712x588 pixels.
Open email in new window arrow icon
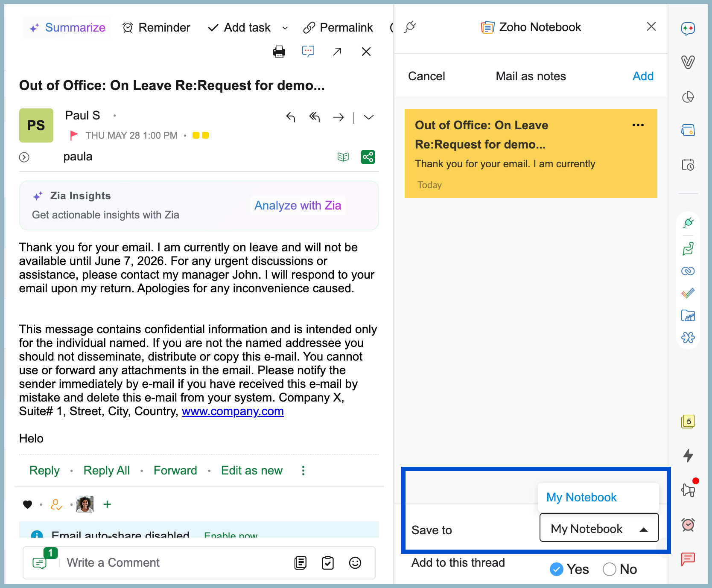[337, 52]
